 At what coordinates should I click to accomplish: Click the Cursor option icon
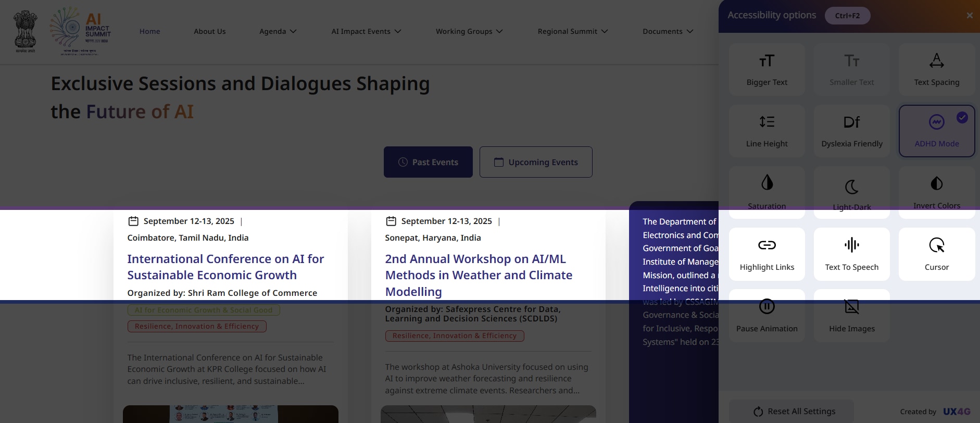click(x=936, y=245)
